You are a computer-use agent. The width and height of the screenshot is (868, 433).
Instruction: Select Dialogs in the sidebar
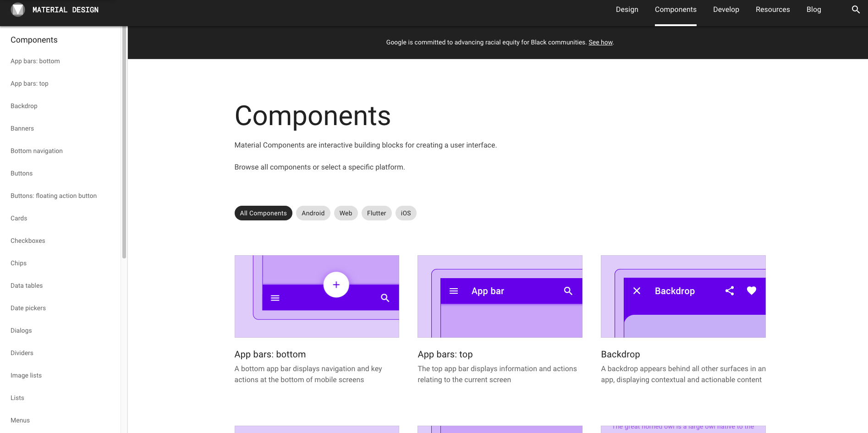(21, 330)
